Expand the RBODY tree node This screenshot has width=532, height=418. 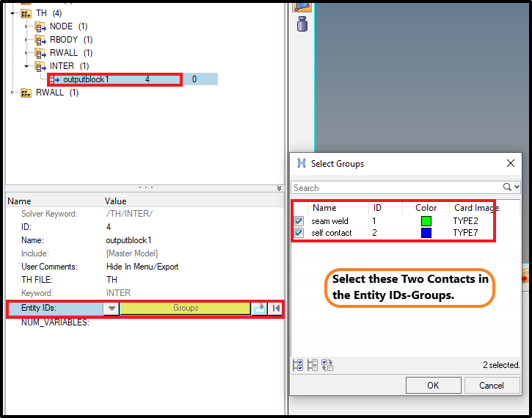pyautogui.click(x=27, y=40)
